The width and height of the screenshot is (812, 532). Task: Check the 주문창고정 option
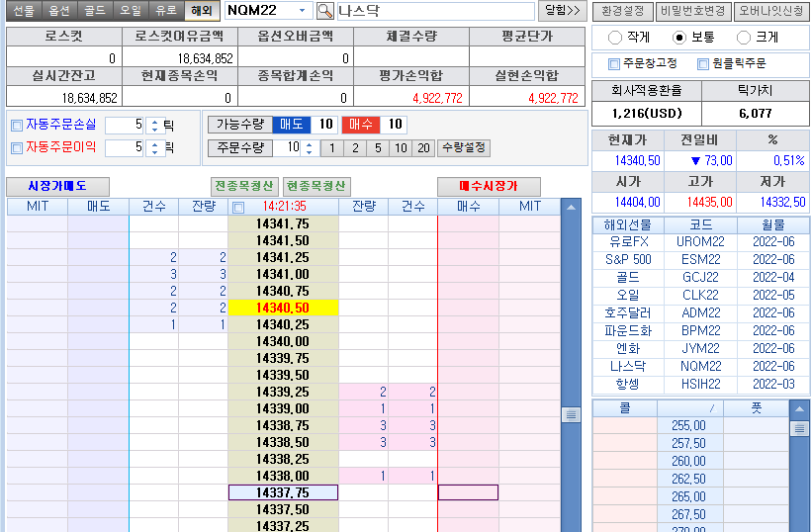[x=614, y=64]
